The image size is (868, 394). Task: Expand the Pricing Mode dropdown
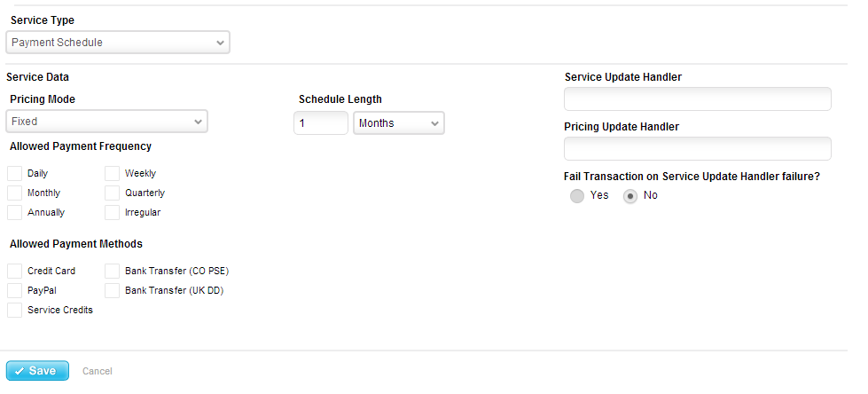click(106, 122)
